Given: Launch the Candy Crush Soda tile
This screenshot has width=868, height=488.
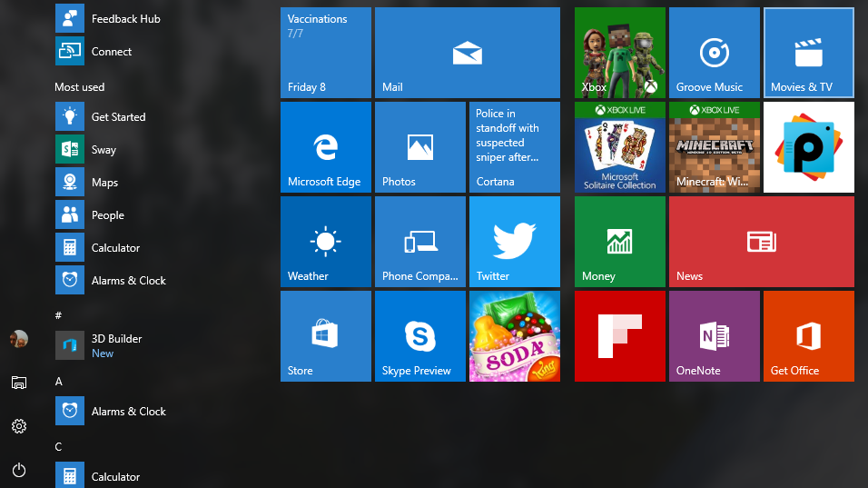Looking at the screenshot, I should pyautogui.click(x=514, y=335).
